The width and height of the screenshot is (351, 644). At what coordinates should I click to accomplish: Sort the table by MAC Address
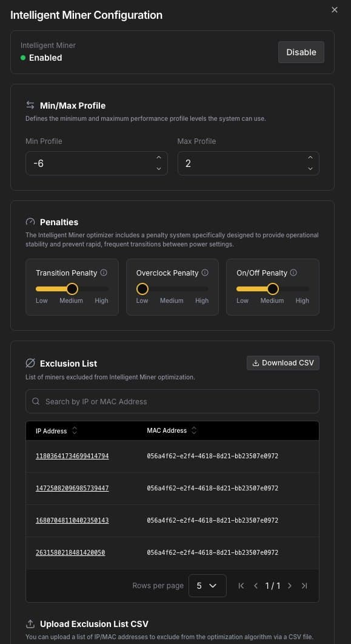coord(194,430)
